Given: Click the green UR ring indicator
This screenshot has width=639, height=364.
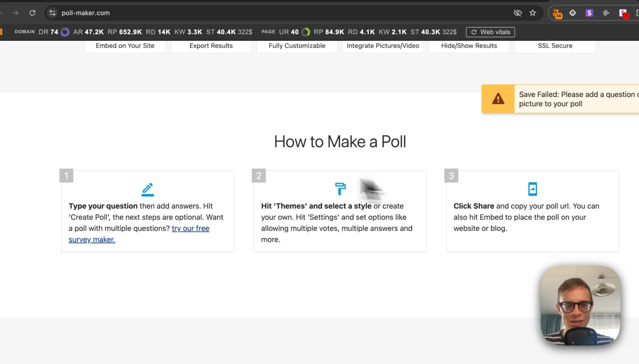Looking at the screenshot, I should [306, 32].
